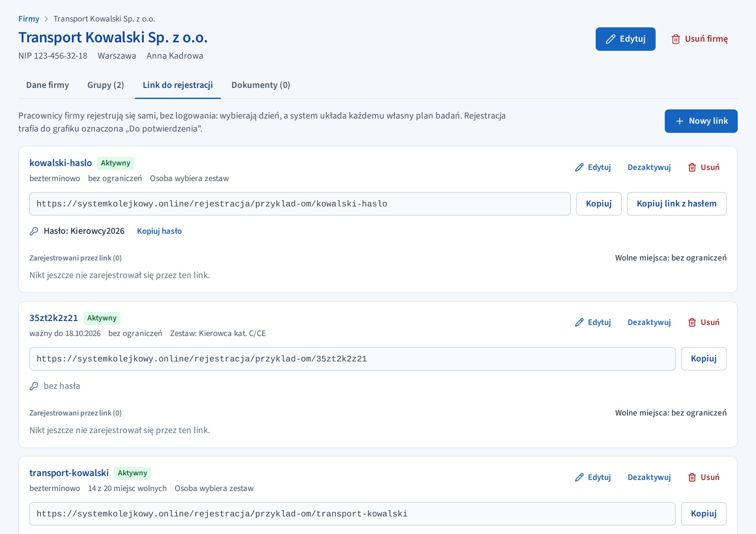Click the kowalski-haslo URL field
756x534 pixels.
point(300,204)
